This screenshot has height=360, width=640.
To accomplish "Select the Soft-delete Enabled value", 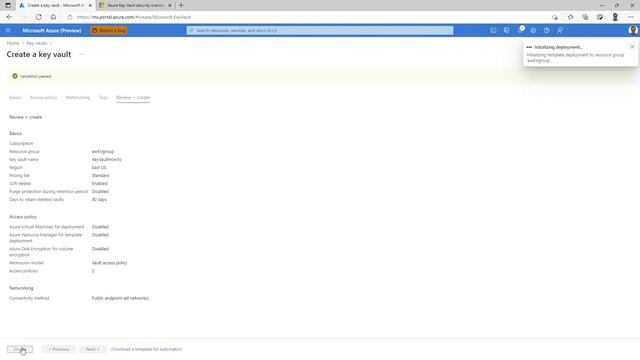I will pos(100,184).
